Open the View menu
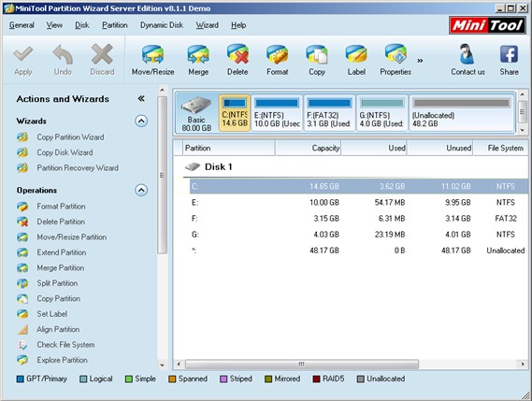This screenshot has height=401, width=532. pyautogui.click(x=54, y=25)
